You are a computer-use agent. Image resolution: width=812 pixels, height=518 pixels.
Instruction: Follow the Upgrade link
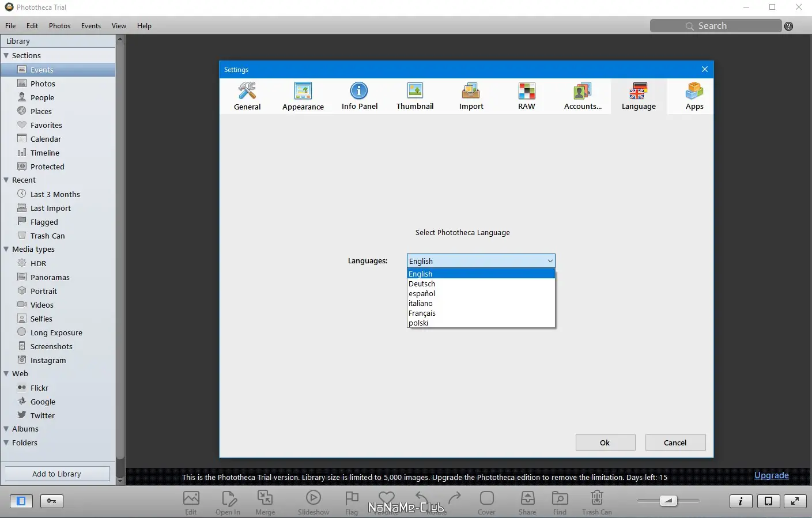[772, 475]
